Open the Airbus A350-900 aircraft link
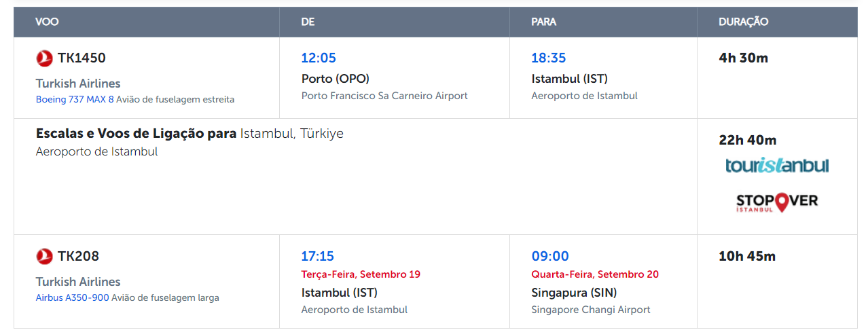The image size is (868, 330). tap(72, 298)
